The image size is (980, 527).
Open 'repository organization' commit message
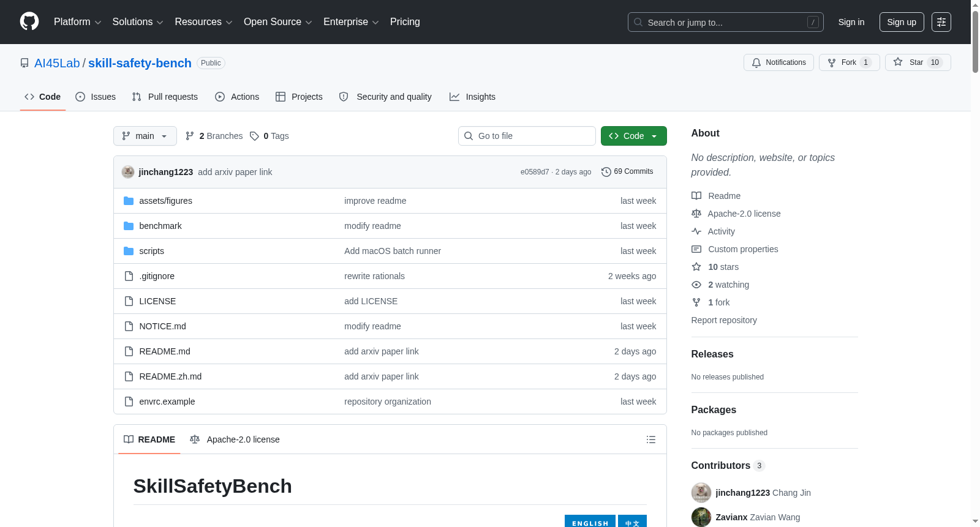(388, 402)
